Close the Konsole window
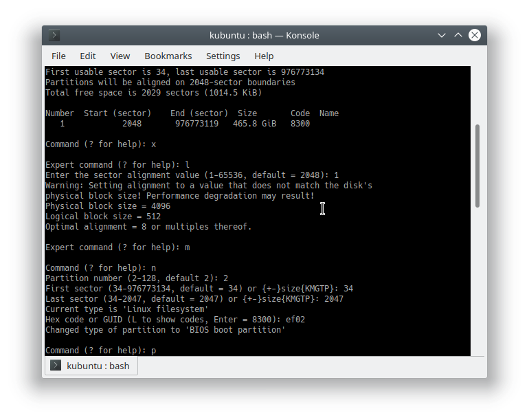This screenshot has width=529, height=420. tap(474, 35)
